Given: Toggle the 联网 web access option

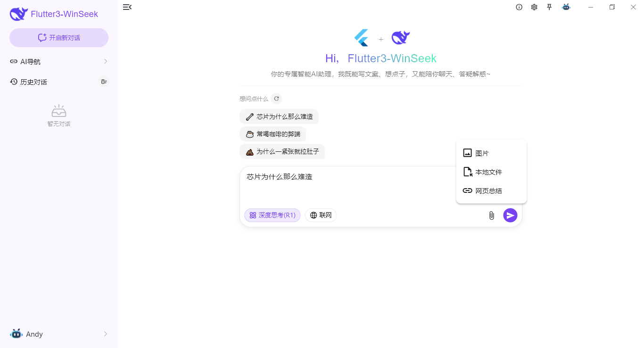Looking at the screenshot, I should point(321,215).
